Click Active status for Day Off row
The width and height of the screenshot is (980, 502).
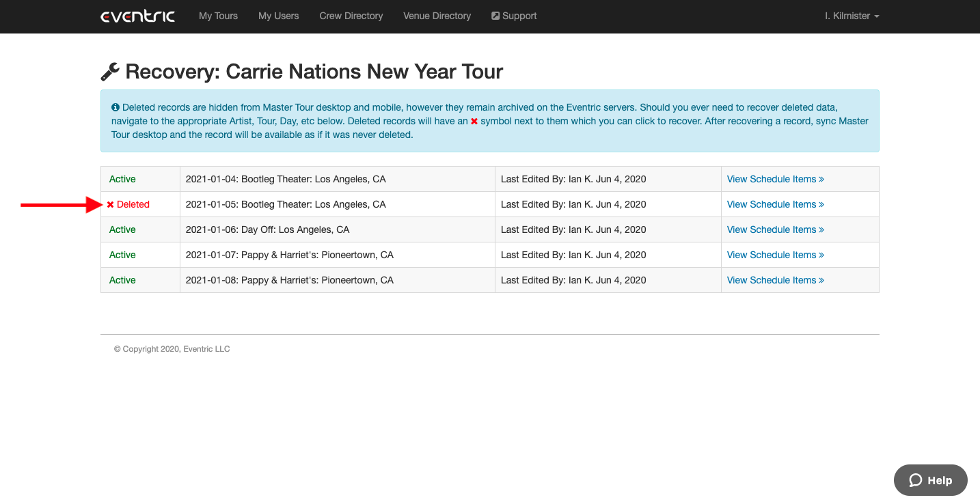[x=122, y=229]
